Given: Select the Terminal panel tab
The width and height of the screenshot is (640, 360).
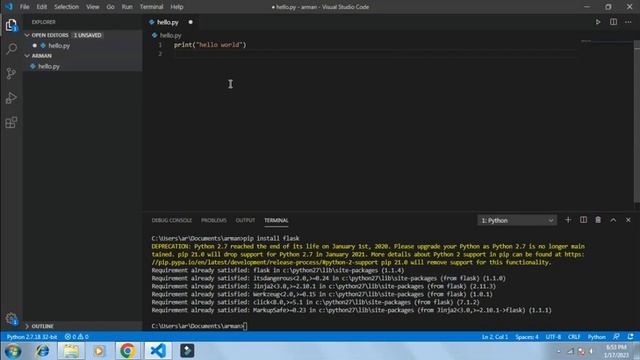Looking at the screenshot, I should point(276,220).
